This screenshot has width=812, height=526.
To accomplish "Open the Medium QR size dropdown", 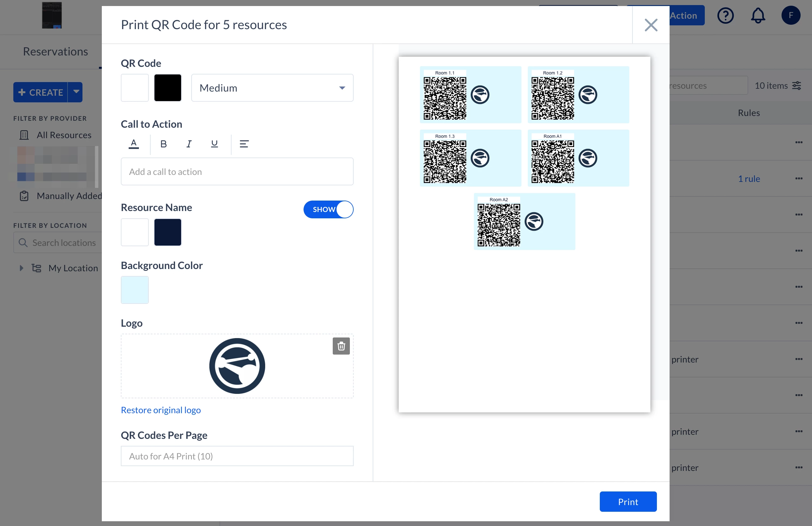I will pyautogui.click(x=272, y=88).
